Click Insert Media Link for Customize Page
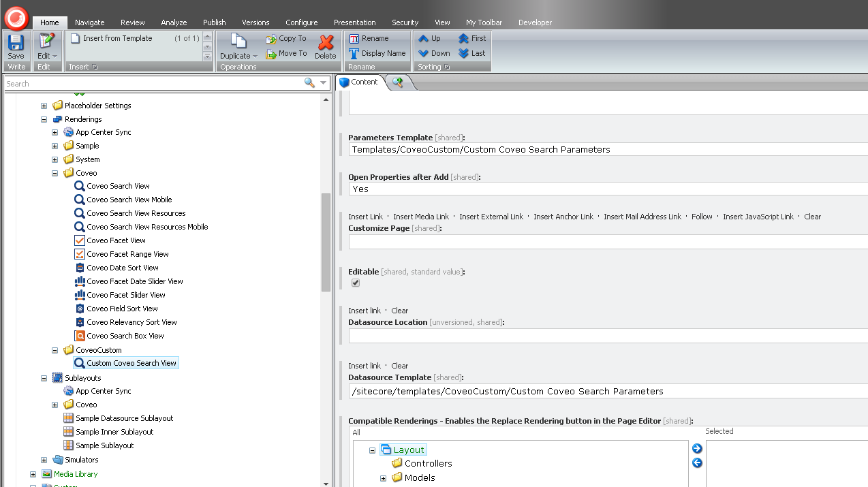 click(421, 217)
